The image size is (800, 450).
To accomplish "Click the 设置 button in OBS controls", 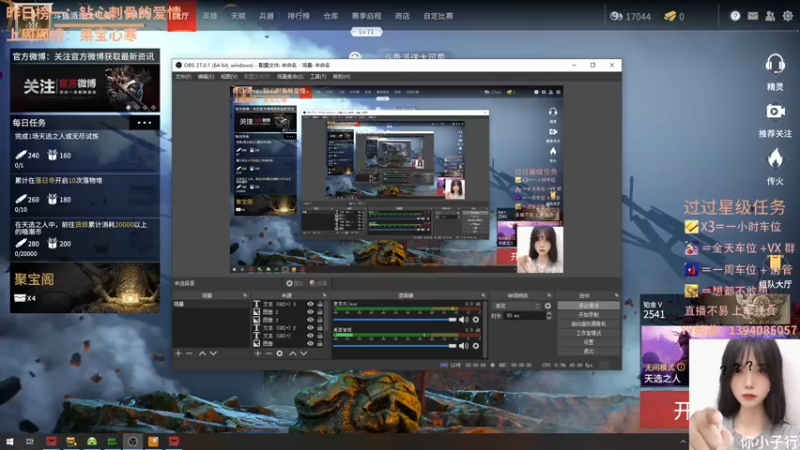I will tap(589, 342).
